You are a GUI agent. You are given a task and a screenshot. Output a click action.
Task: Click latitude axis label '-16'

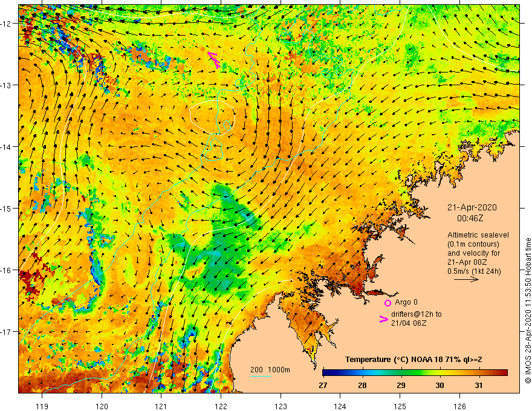(x=7, y=270)
